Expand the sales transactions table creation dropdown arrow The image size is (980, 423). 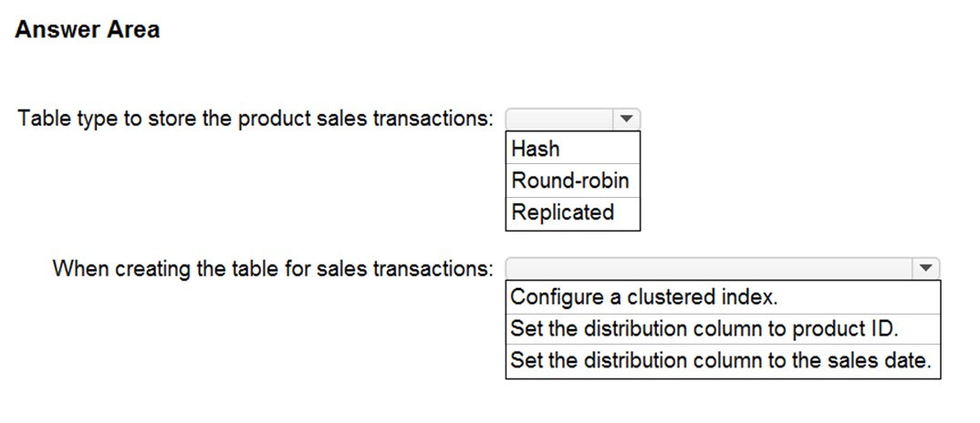tap(926, 269)
